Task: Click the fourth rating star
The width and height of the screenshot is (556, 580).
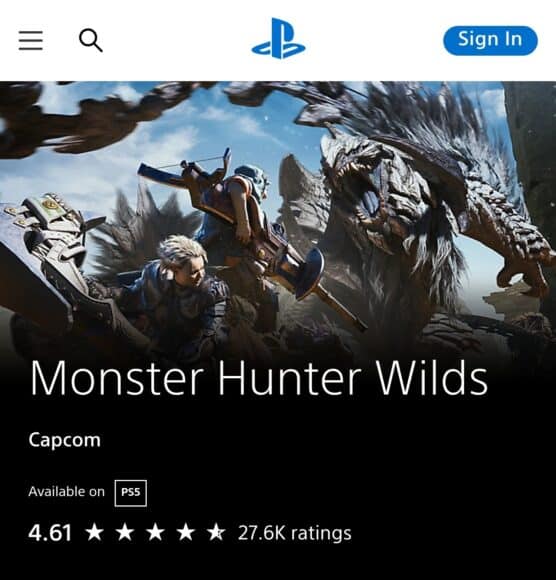Action: click(x=186, y=532)
